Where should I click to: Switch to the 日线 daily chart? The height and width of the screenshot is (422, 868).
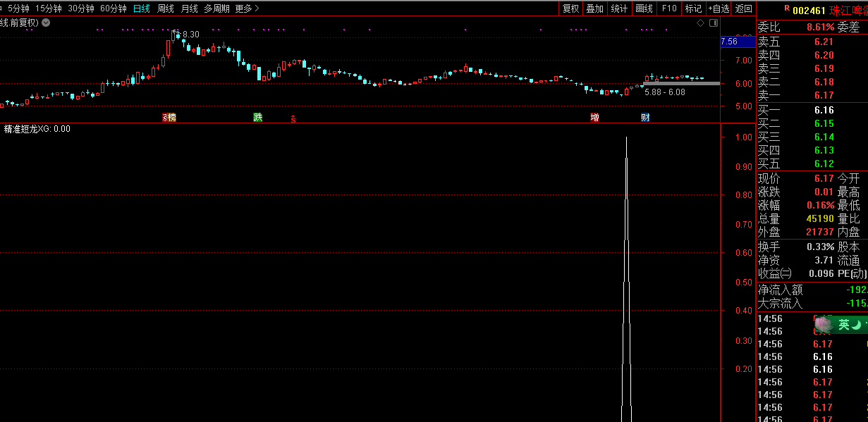(x=142, y=8)
